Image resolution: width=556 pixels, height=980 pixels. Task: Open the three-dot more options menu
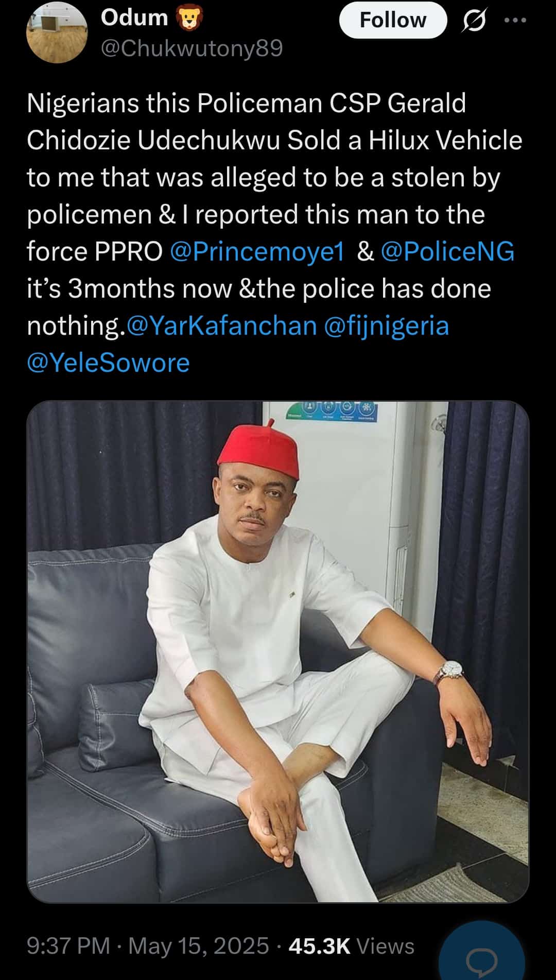coord(515,21)
